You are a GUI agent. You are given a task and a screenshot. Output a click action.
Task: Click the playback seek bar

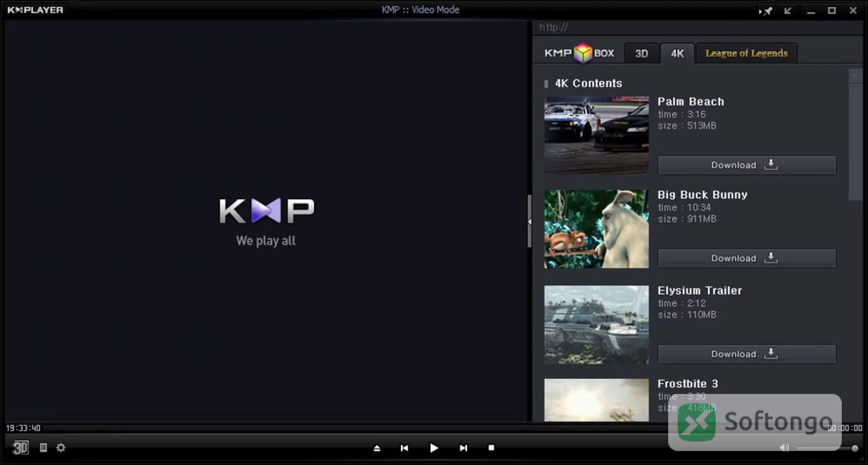[x=434, y=428]
